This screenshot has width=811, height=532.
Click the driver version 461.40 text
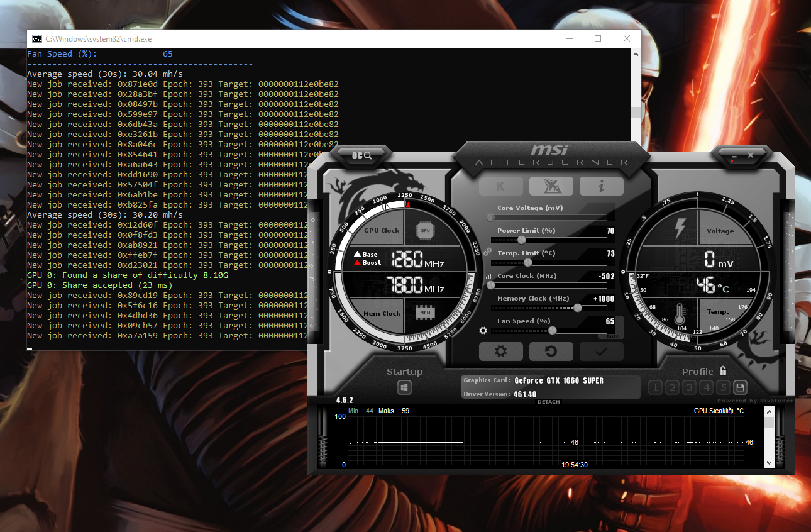click(x=525, y=394)
